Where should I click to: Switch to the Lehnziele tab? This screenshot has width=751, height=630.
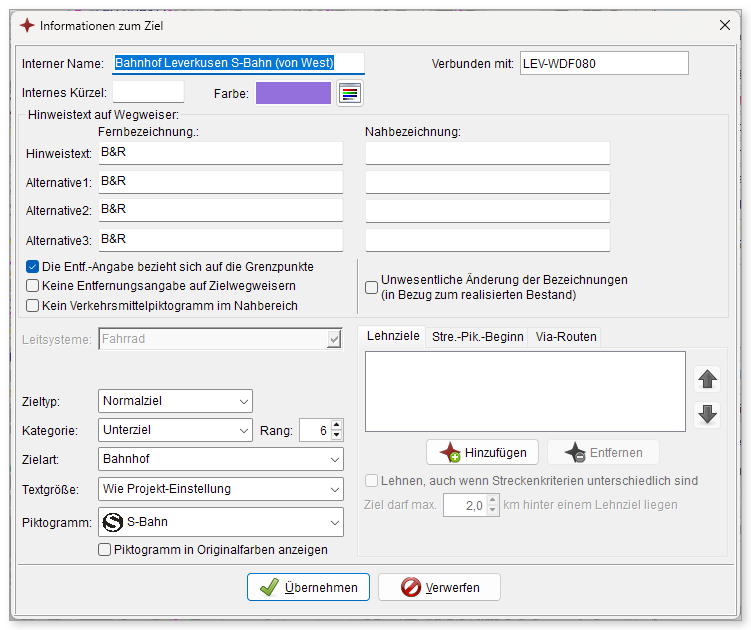pos(393,336)
